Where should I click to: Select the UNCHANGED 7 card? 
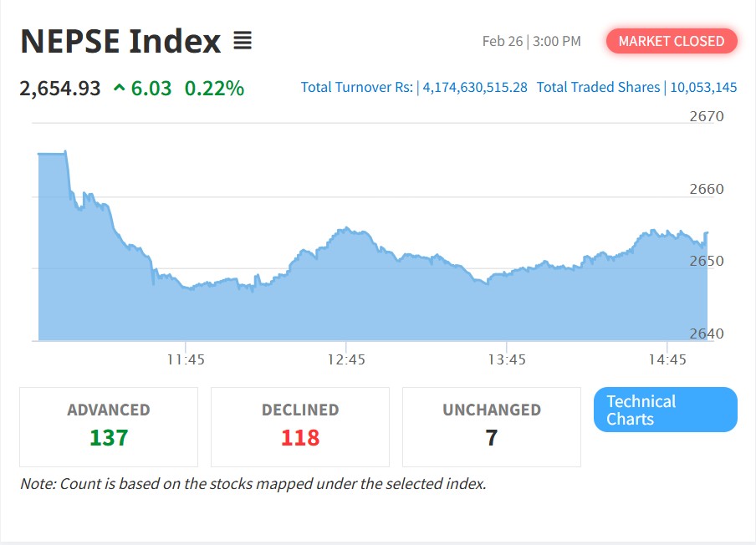click(x=492, y=426)
